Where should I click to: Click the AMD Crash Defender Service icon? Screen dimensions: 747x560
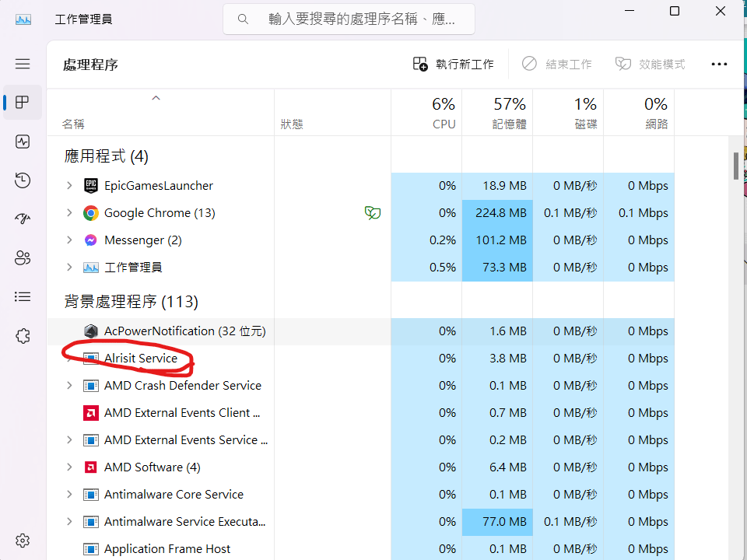click(90, 386)
